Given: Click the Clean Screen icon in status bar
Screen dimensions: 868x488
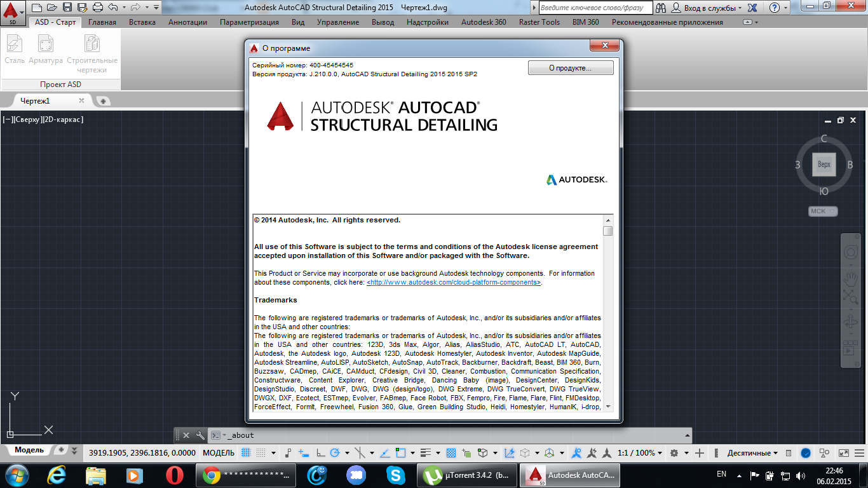Looking at the screenshot, I should (844, 453).
